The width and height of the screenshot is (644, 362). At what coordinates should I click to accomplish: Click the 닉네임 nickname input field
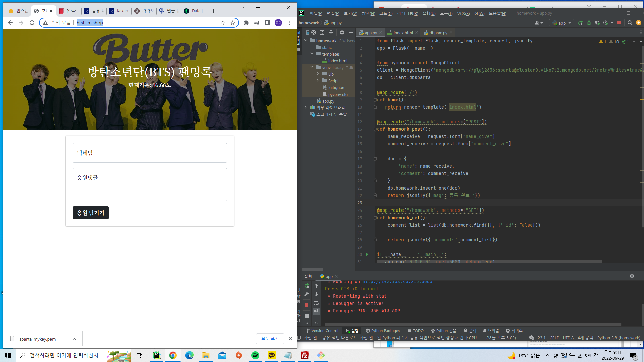click(x=150, y=153)
